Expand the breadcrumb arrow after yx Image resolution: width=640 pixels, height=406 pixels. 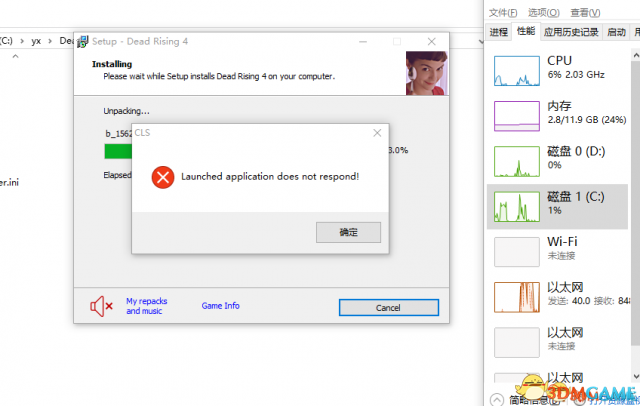(x=50, y=41)
